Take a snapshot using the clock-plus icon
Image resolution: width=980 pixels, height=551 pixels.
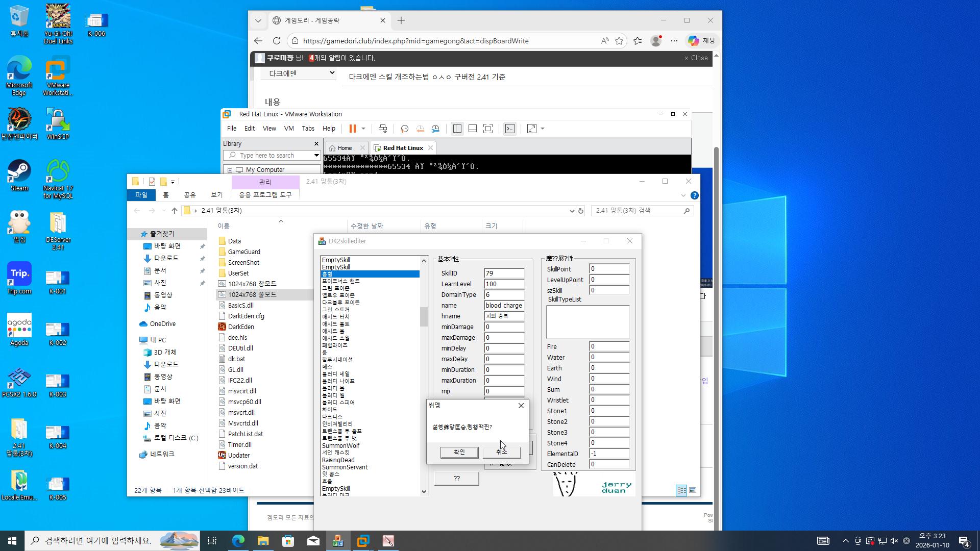[x=404, y=129]
